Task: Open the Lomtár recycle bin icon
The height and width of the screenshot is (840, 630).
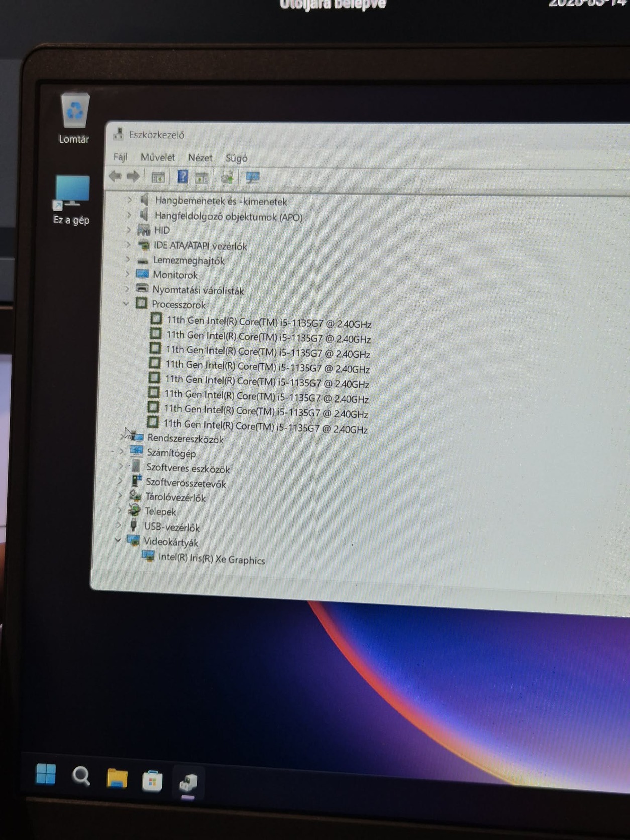Action: click(74, 119)
